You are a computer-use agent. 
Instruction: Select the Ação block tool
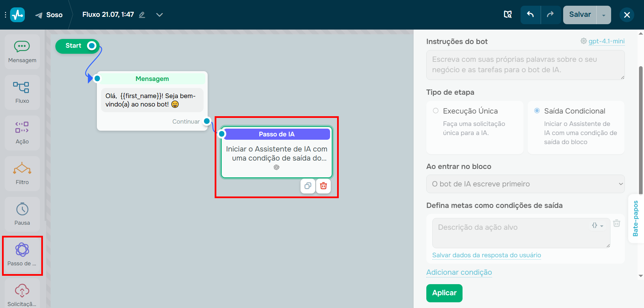(x=22, y=133)
